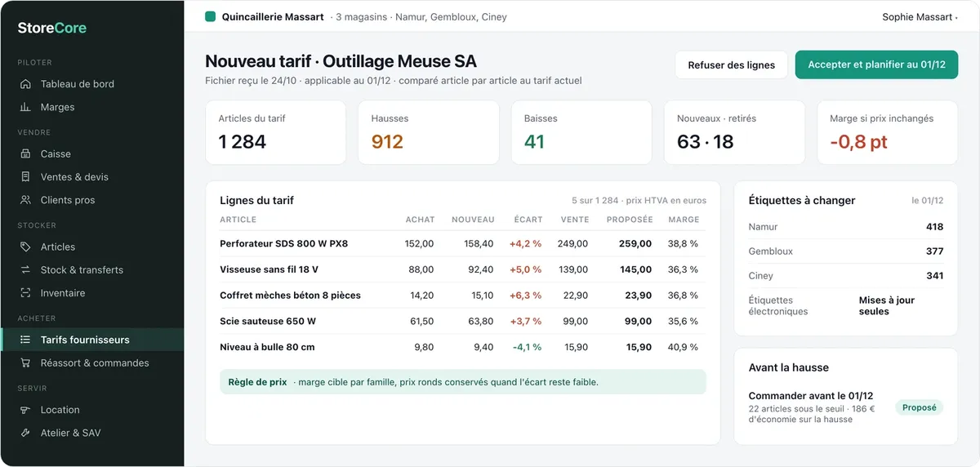Select the Perforateur SDS 800 W PX8 row
The width and height of the screenshot is (980, 467).
[x=463, y=243]
